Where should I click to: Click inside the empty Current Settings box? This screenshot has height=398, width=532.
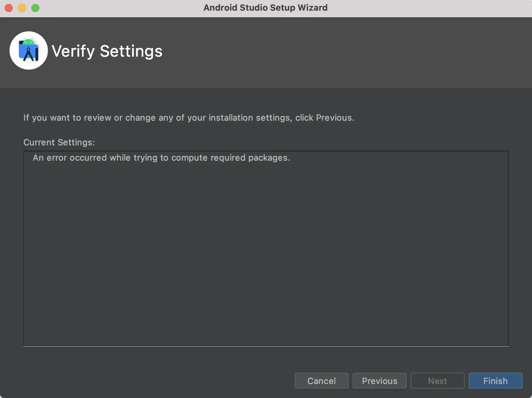coord(266,253)
